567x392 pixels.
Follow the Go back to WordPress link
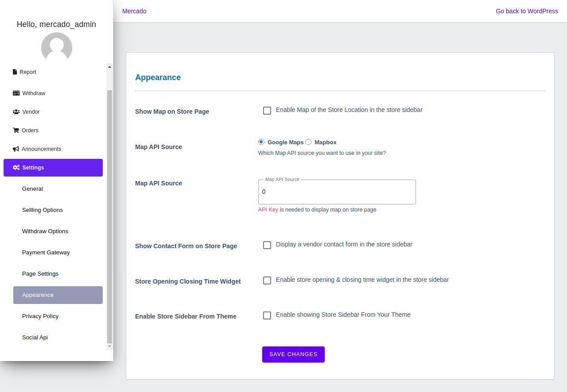527,11
